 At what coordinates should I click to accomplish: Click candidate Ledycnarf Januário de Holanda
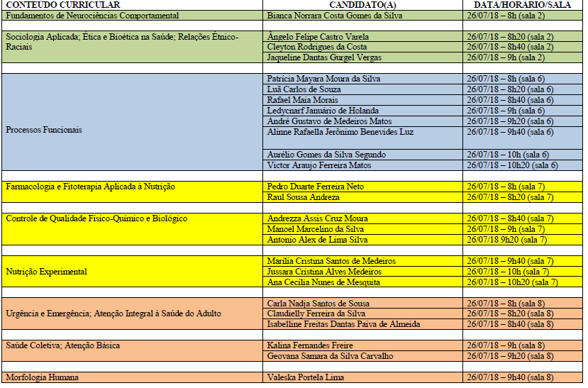pyautogui.click(x=362, y=111)
